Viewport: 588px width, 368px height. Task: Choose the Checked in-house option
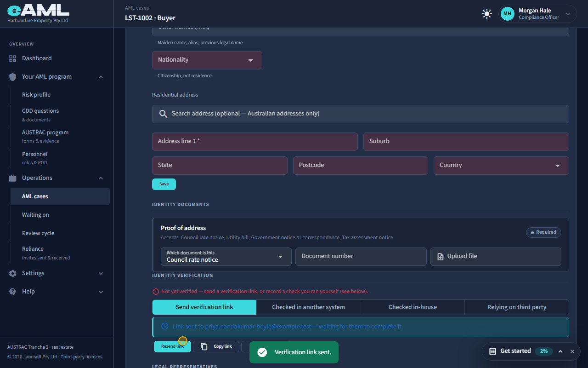(413, 307)
